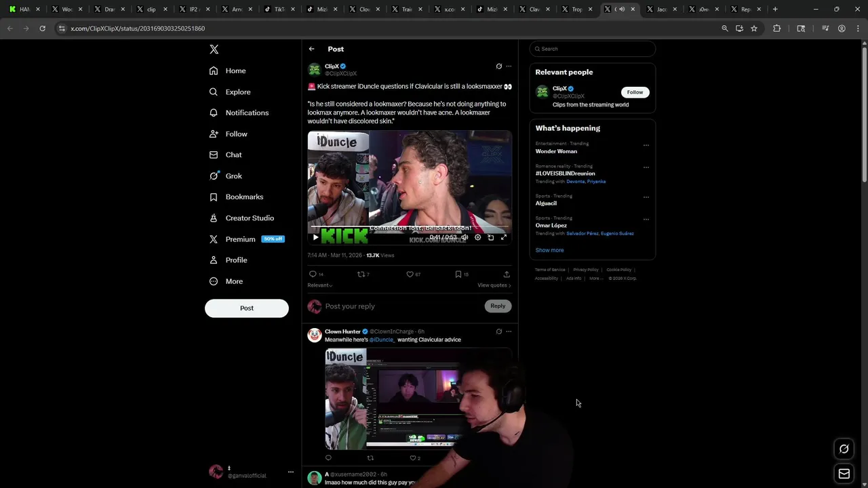Open more options for #LOVEISBLINDreunion trend

point(646,167)
